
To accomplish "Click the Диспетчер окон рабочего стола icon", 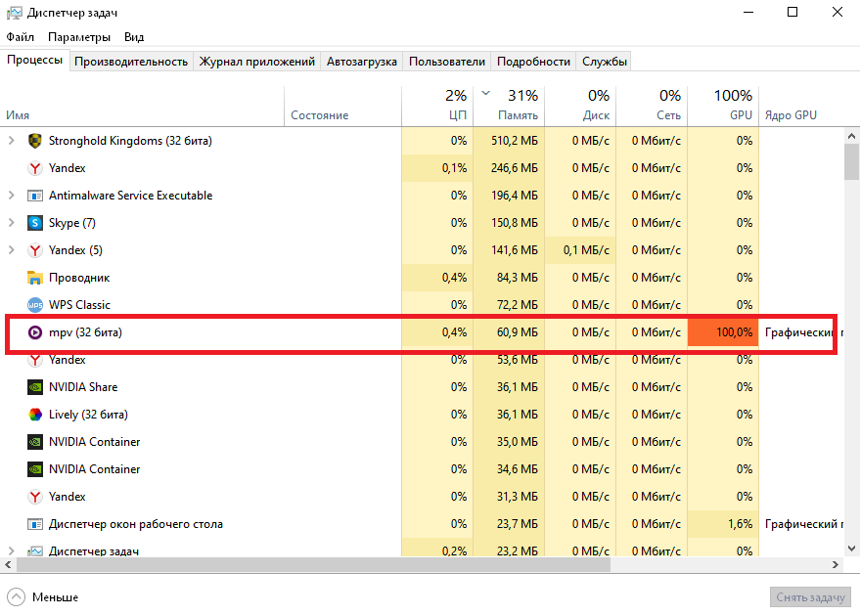I will 35,524.
